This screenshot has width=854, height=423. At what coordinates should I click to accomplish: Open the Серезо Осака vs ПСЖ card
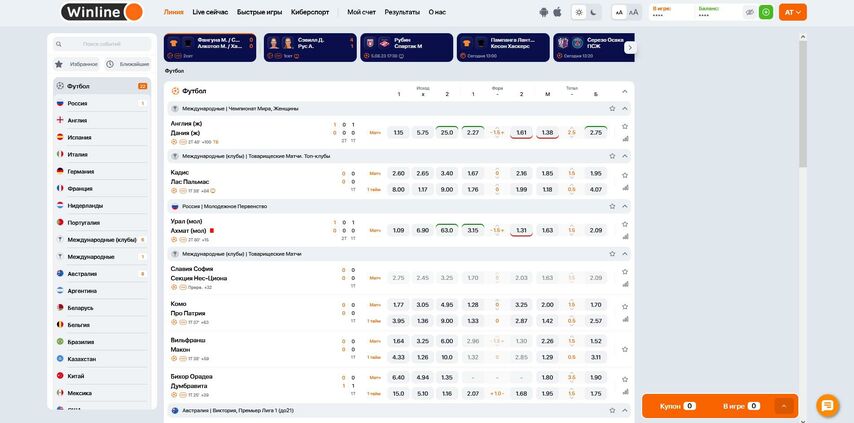pos(594,47)
